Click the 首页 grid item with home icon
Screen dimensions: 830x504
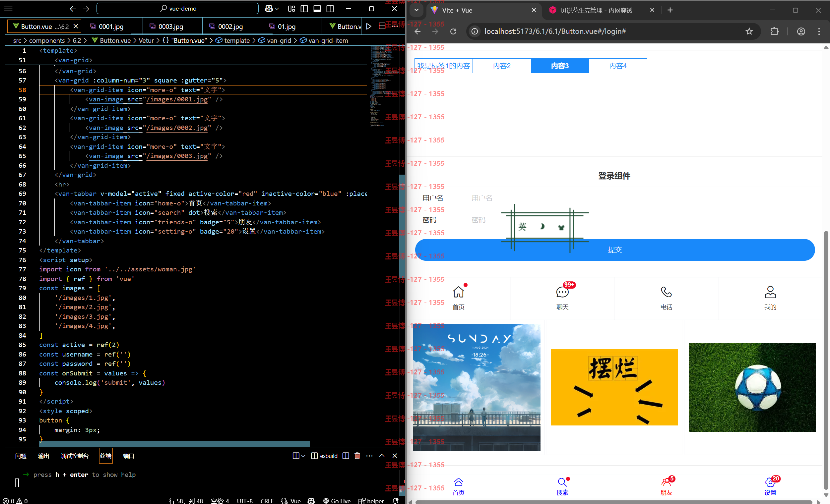click(x=459, y=298)
